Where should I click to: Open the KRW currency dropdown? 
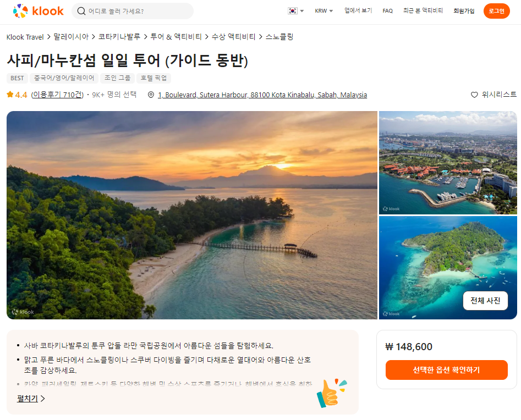[324, 11]
